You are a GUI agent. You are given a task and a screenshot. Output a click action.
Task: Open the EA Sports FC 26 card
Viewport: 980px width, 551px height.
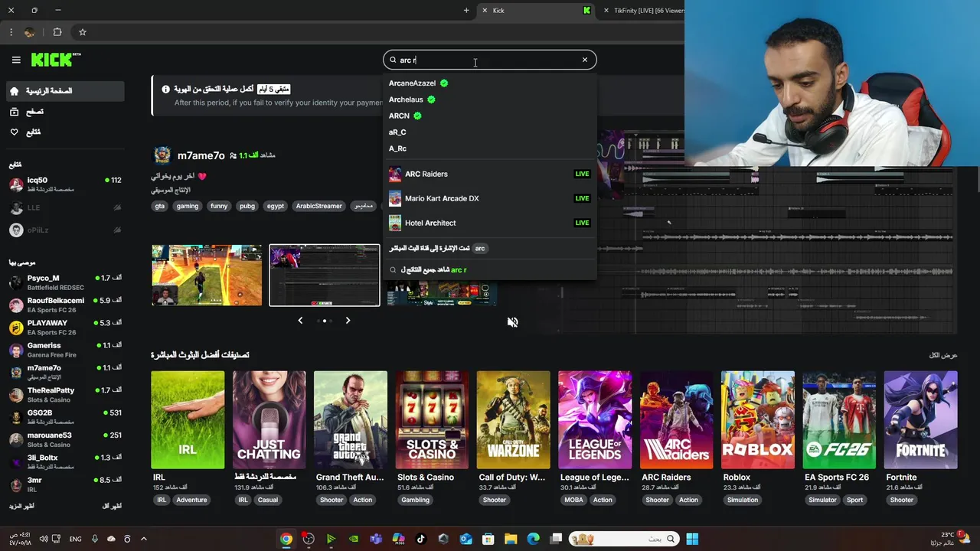click(x=839, y=420)
